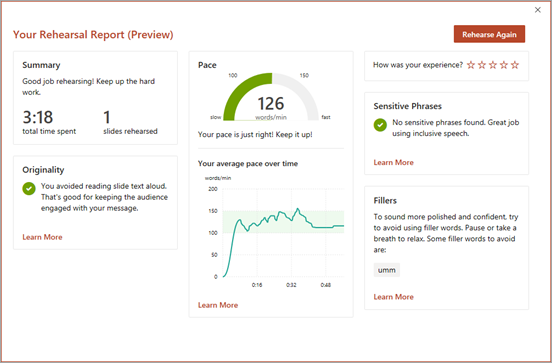The height and width of the screenshot is (363, 552).
Task: Open Learn More under Fillers
Action: 394,297
